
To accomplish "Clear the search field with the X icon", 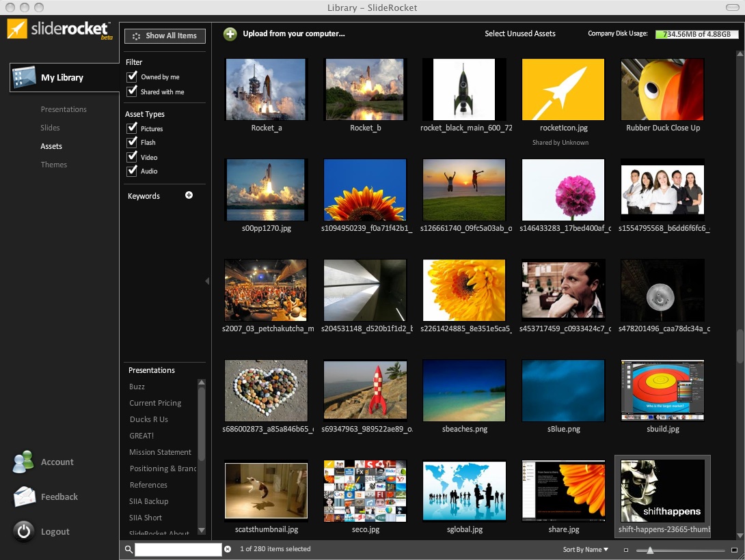I will click(228, 549).
